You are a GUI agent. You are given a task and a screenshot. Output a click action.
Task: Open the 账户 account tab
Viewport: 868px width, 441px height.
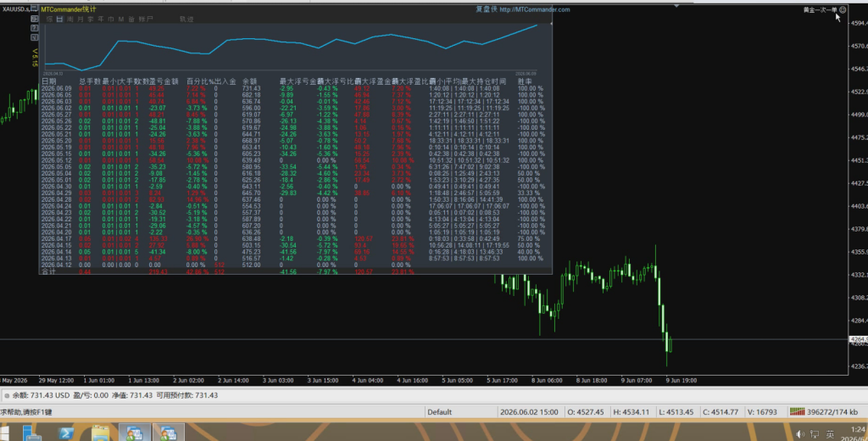(x=146, y=19)
